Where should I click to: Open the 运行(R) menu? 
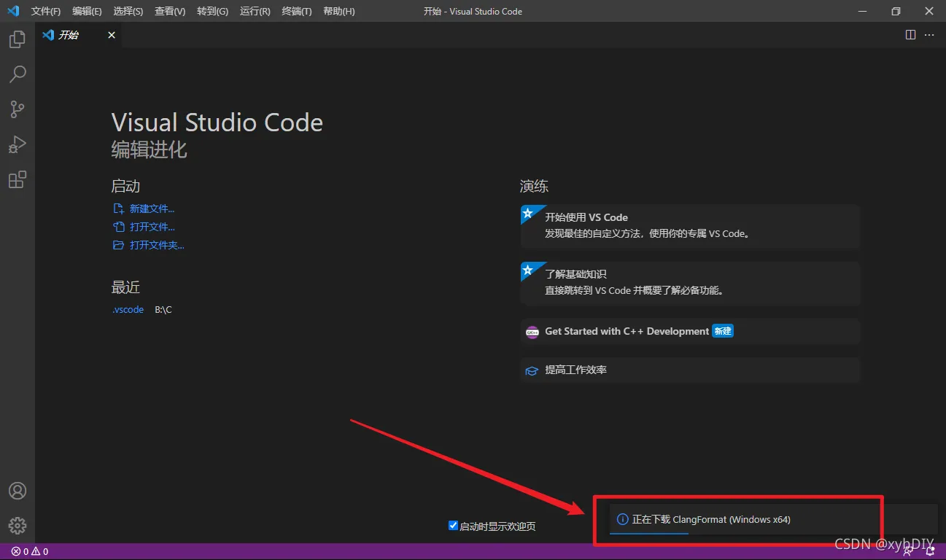[x=255, y=12]
